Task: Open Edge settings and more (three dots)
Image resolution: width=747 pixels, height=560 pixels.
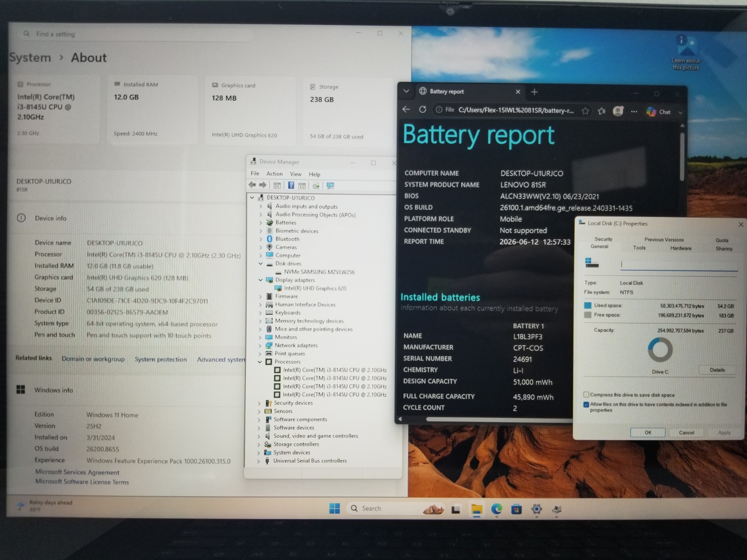Action: coord(634,112)
